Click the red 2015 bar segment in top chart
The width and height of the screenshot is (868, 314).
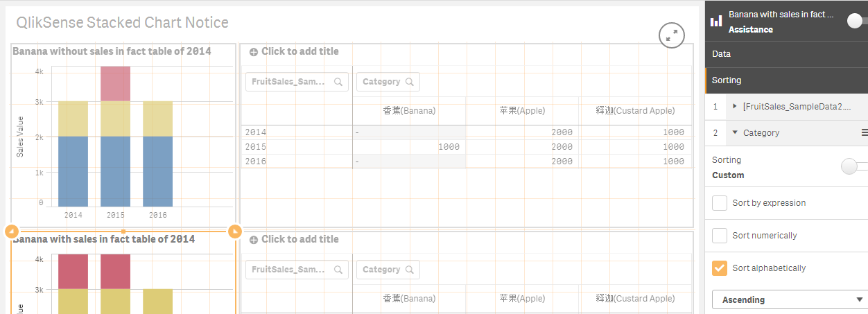point(115,84)
